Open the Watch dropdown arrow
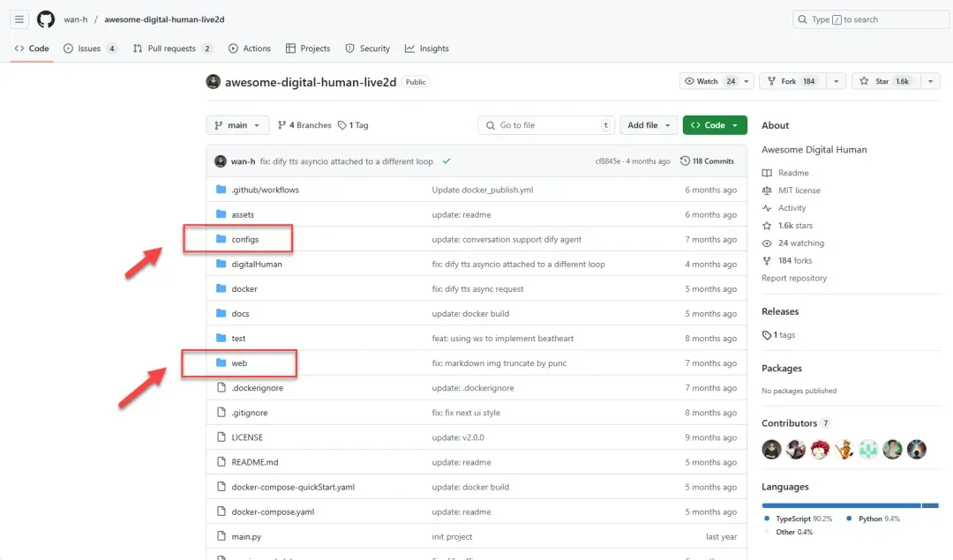The height and width of the screenshot is (560, 953). (x=747, y=81)
